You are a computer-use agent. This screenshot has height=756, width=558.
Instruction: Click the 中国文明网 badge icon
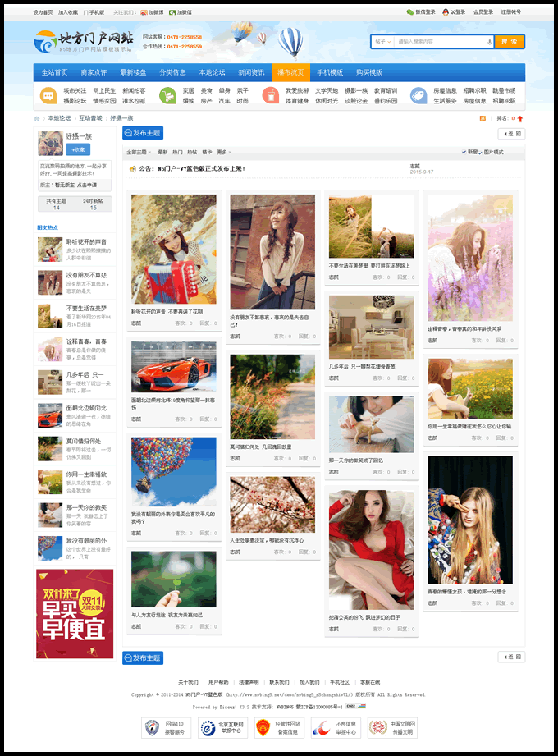click(378, 727)
